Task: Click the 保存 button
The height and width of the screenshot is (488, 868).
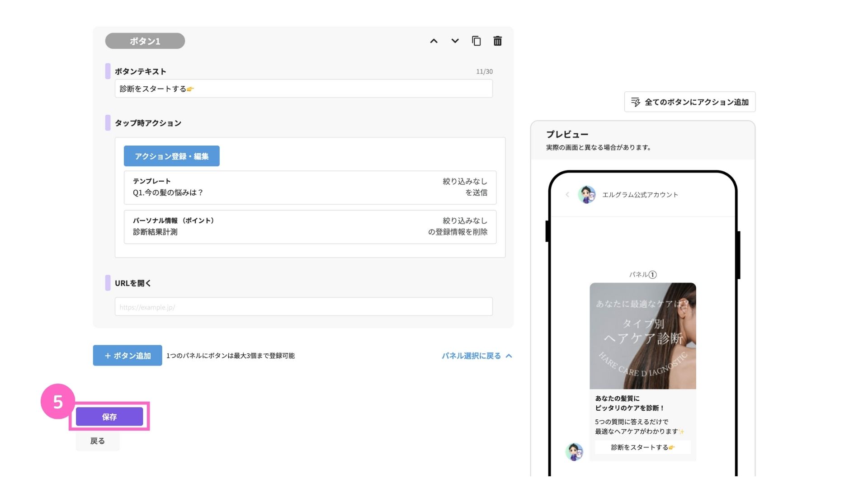Action: (x=109, y=417)
